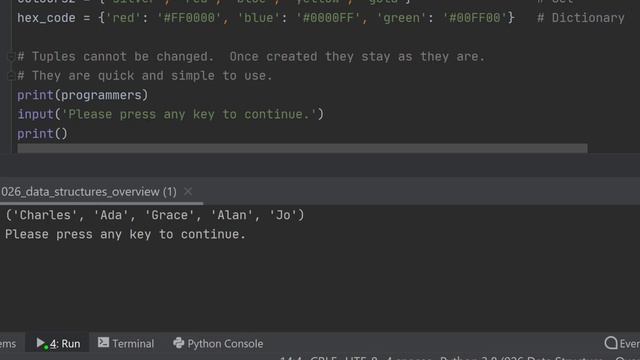The image size is (640, 360).
Task: Click the '# They are quick and simple to use.' comment
Action: [x=145, y=76]
